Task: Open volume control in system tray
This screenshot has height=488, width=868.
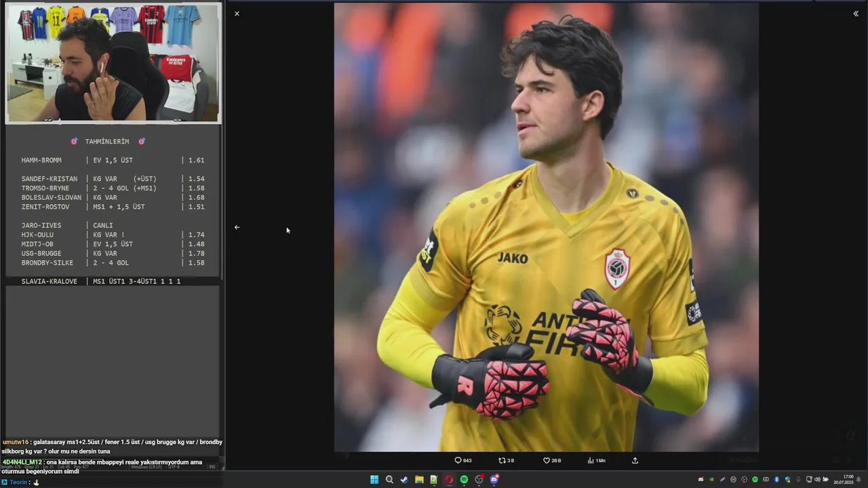Action: point(817,480)
